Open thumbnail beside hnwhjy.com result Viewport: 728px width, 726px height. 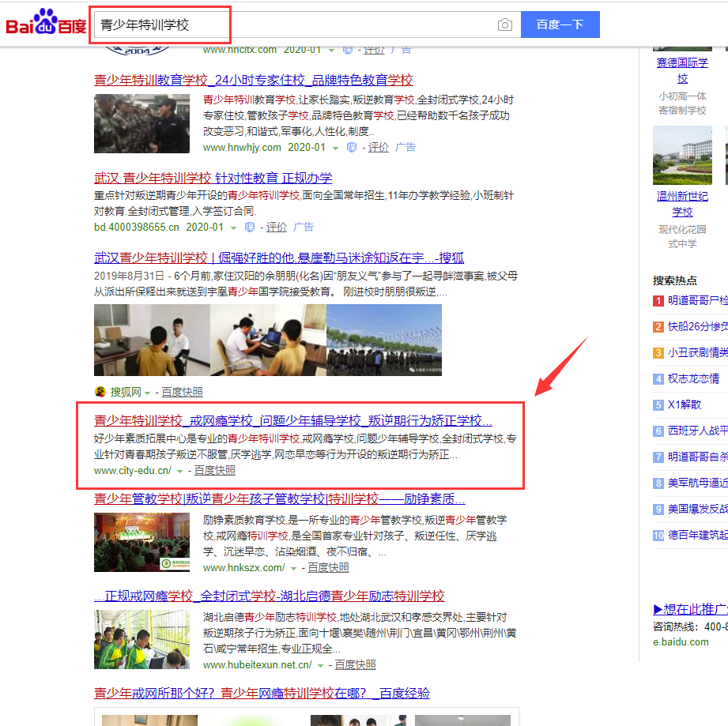142,123
